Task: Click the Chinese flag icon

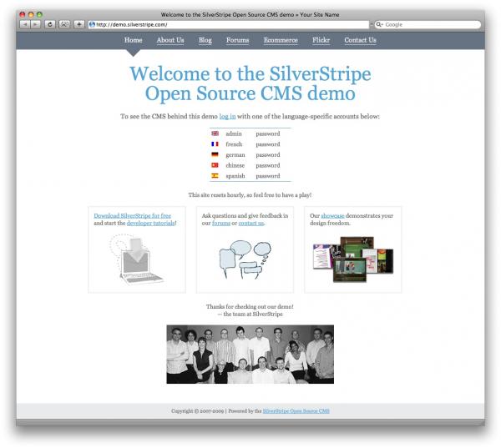Action: pyautogui.click(x=215, y=165)
